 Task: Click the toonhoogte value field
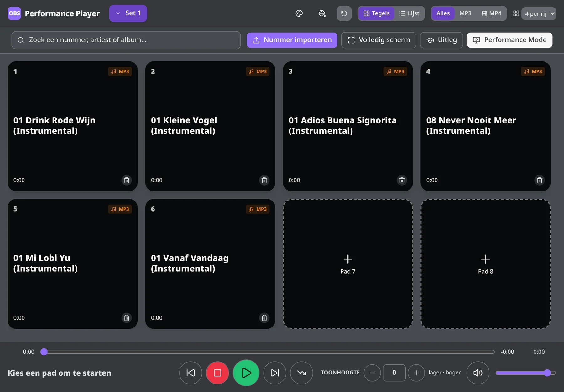click(394, 373)
